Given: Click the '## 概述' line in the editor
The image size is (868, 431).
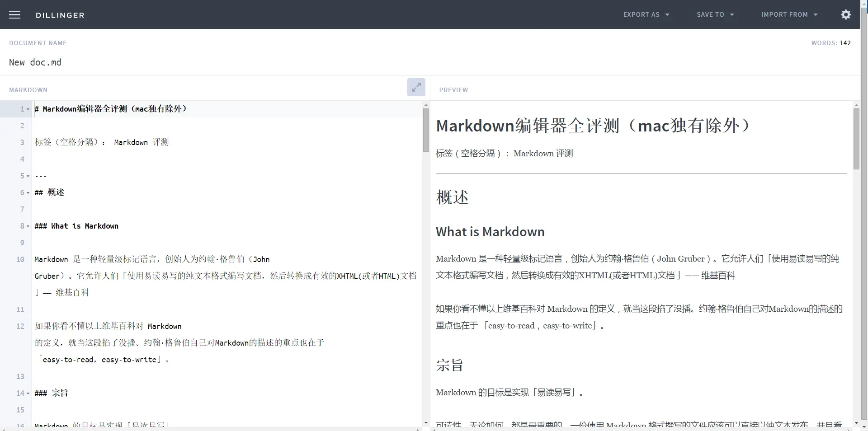Looking at the screenshot, I should 49,192.
